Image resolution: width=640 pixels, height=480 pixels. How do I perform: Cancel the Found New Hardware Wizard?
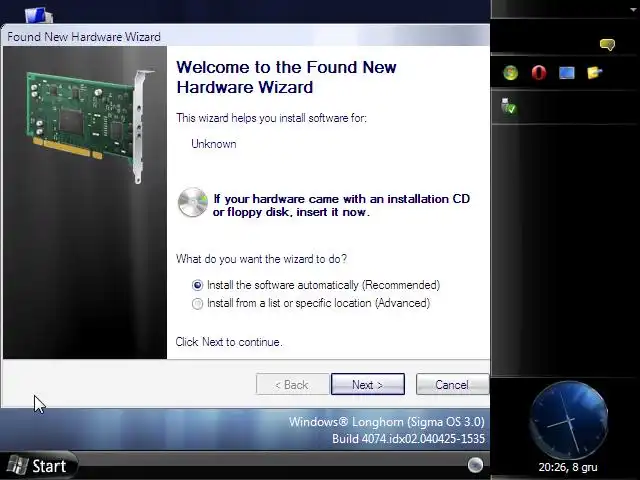pyautogui.click(x=452, y=384)
